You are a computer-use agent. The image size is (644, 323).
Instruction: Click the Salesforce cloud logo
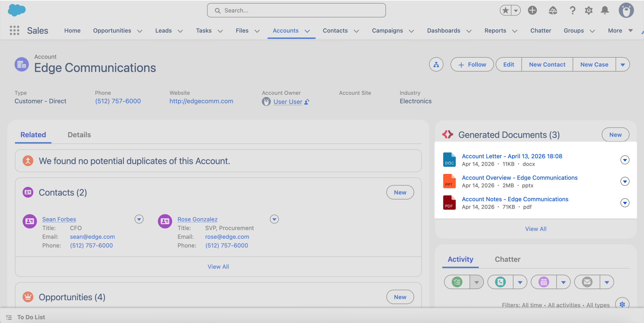(x=17, y=10)
